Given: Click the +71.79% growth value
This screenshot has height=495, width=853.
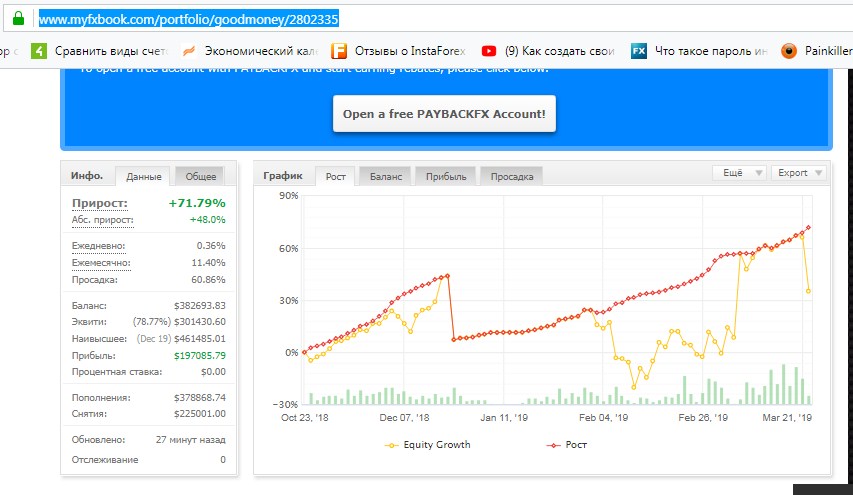Looking at the screenshot, I should 197,203.
